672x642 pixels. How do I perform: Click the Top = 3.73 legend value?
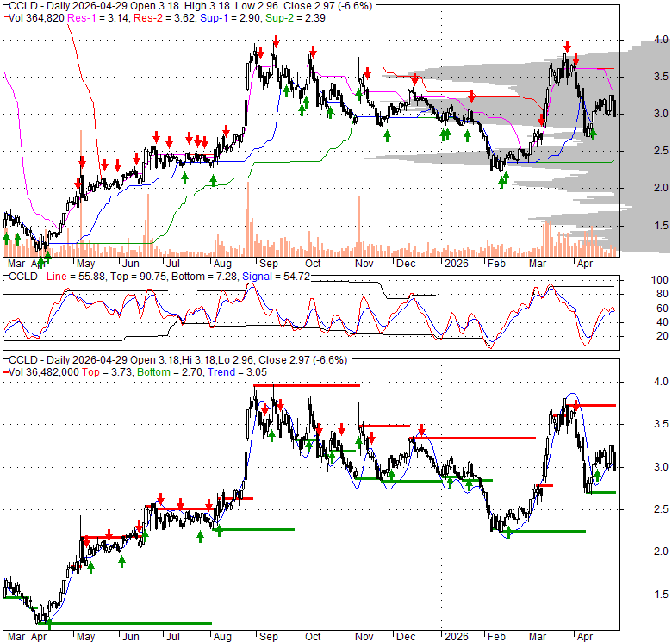108,372
